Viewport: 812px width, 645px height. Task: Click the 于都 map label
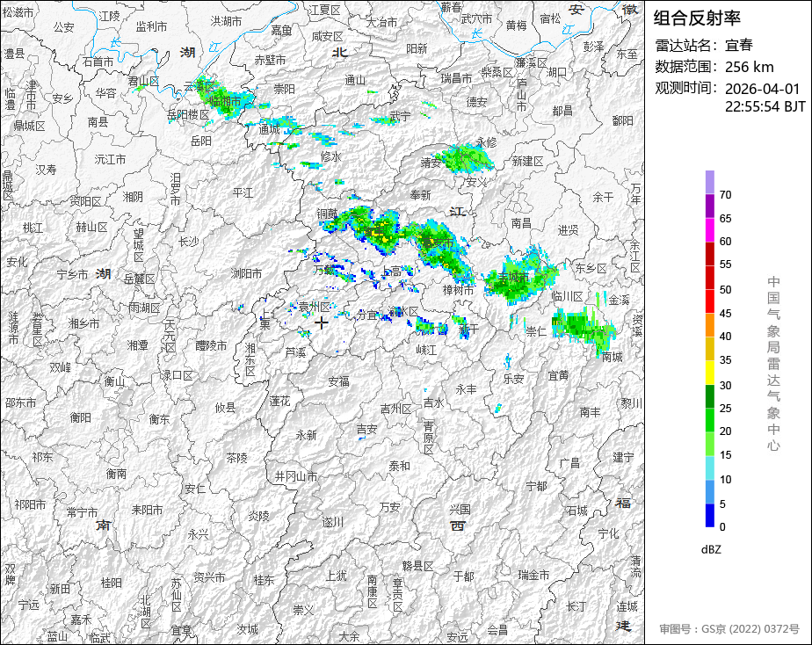463,576
